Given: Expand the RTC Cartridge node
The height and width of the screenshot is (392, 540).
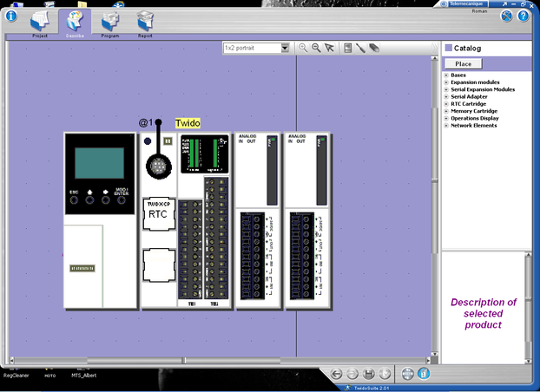Looking at the screenshot, I should [x=446, y=104].
